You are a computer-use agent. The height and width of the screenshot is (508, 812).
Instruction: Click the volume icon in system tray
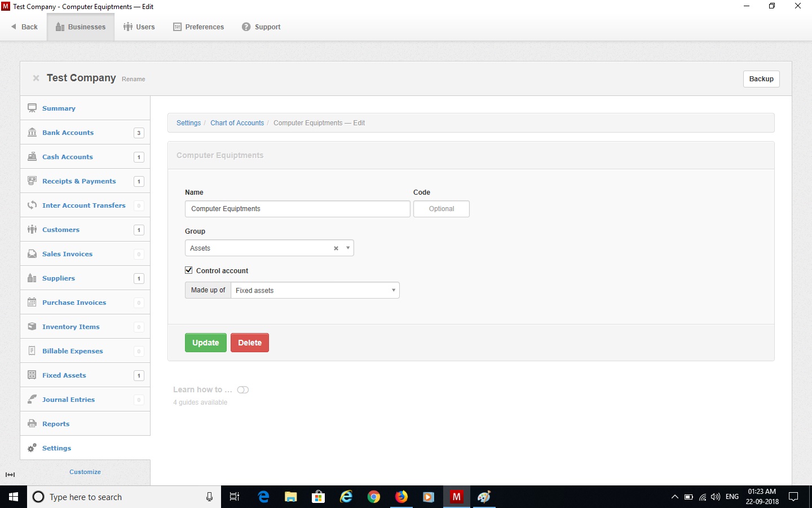point(716,497)
